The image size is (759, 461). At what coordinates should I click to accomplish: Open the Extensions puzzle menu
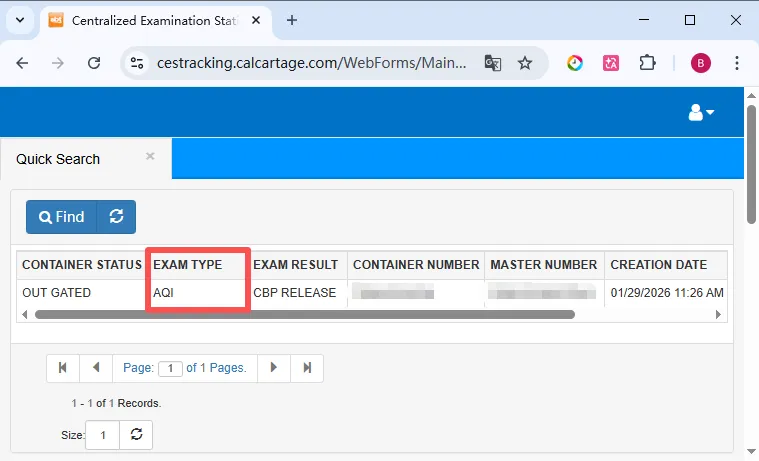(x=647, y=63)
